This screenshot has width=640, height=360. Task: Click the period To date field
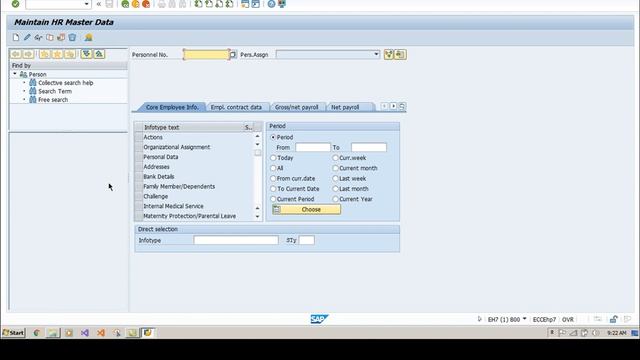click(x=369, y=147)
